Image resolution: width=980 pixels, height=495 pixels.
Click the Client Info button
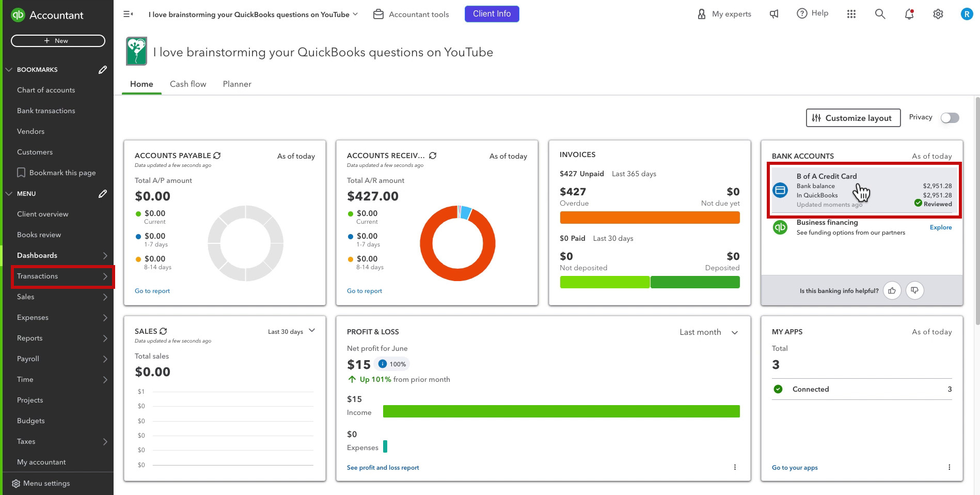coord(492,14)
